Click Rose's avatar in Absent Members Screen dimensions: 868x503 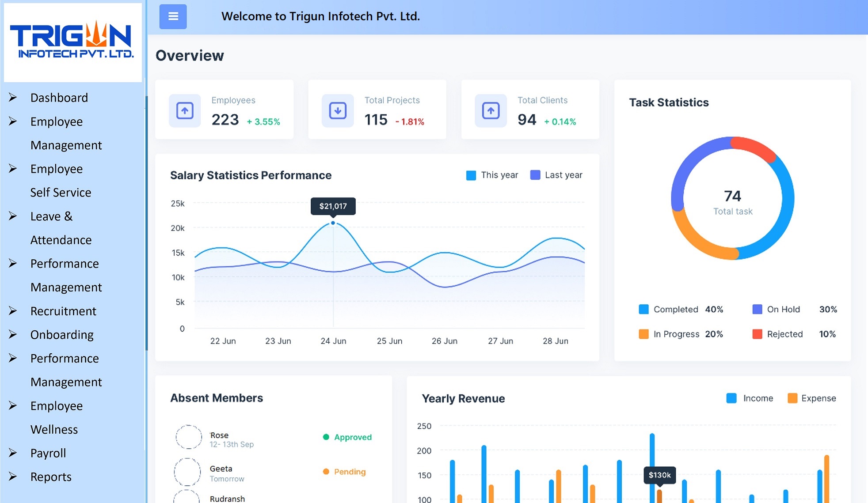pyautogui.click(x=189, y=437)
